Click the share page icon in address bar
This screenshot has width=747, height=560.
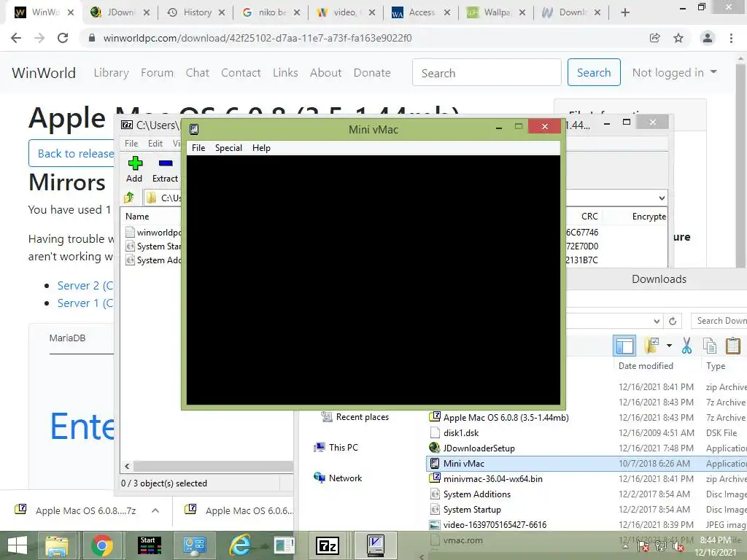point(655,38)
